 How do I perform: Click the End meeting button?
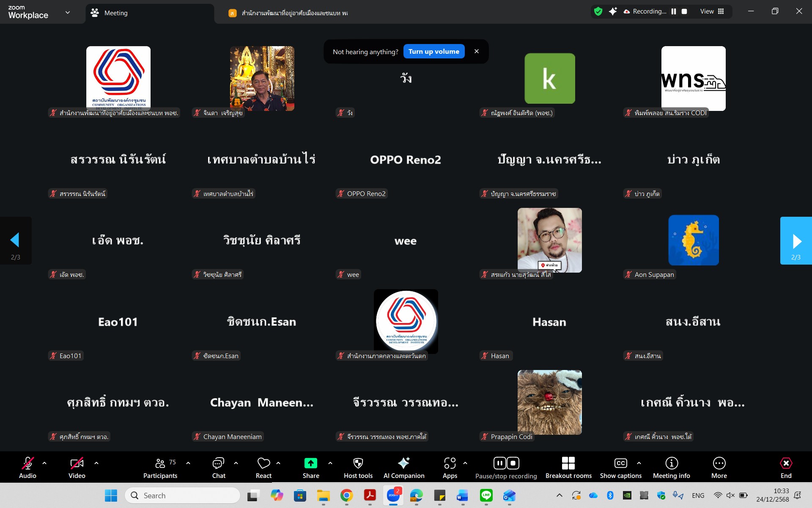(786, 464)
